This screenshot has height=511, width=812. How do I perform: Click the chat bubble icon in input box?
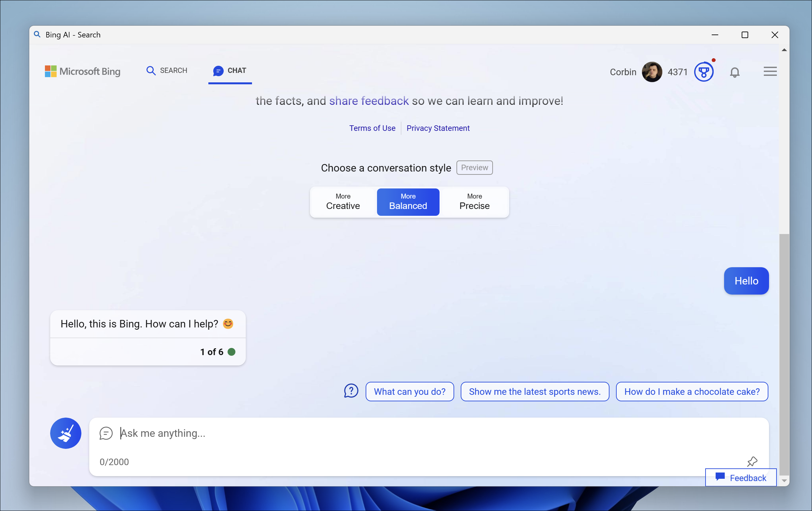pyautogui.click(x=106, y=433)
